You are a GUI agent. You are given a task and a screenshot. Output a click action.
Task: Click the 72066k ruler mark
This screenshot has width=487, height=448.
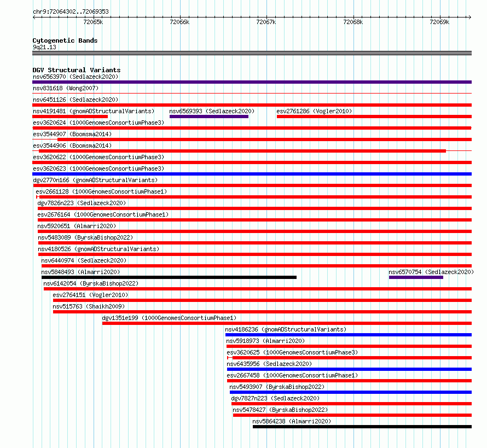coord(179,22)
